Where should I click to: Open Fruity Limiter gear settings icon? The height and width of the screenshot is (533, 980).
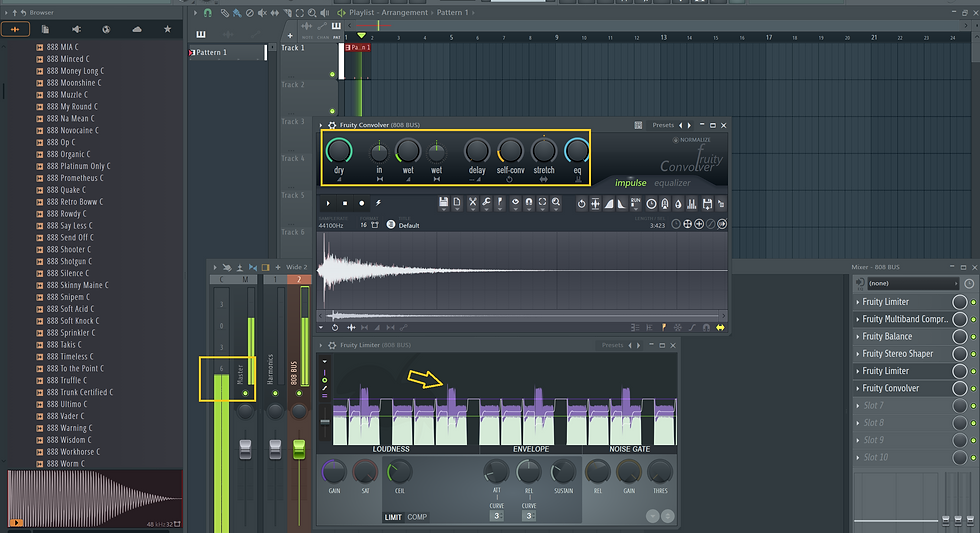(x=332, y=345)
